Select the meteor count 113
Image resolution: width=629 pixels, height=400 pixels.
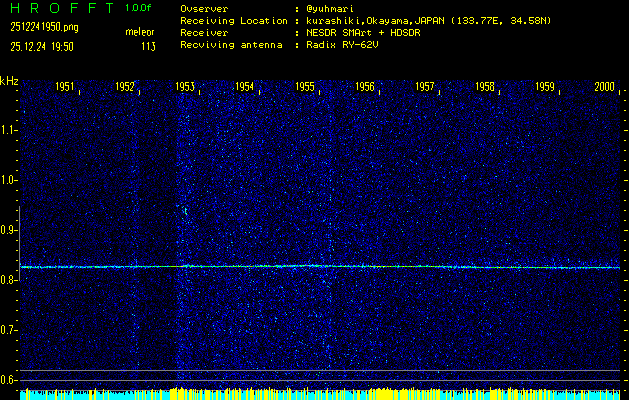coord(148,46)
